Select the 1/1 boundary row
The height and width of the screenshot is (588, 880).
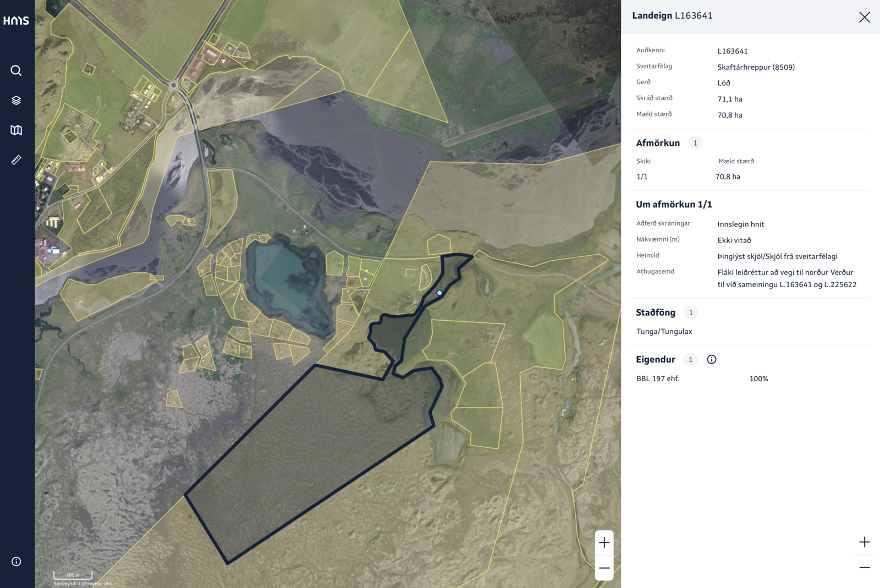click(749, 177)
